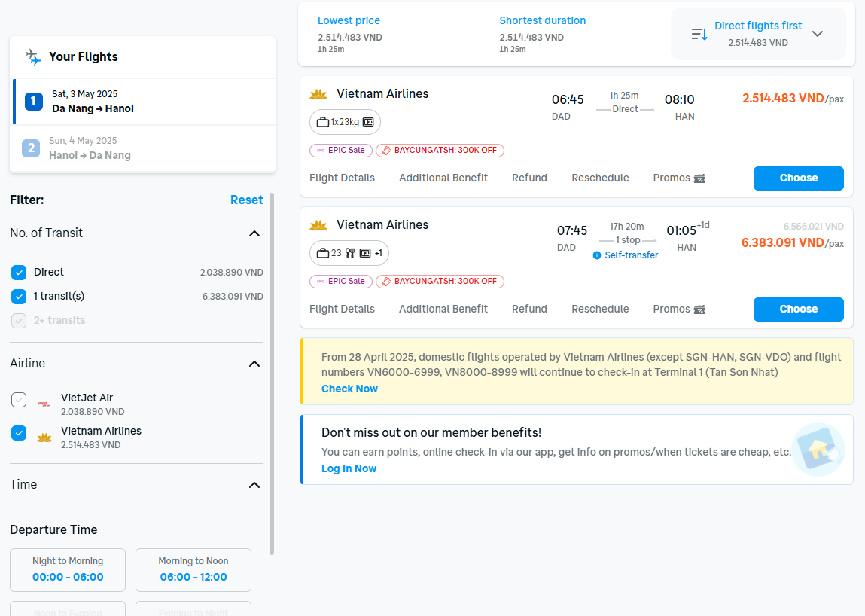Uncheck the Direct transit filter

coord(19,273)
